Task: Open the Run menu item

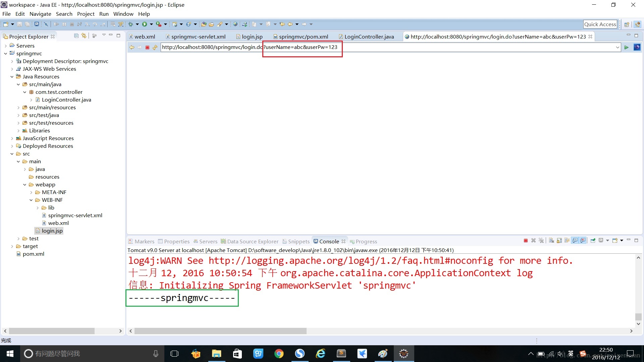Action: (x=104, y=14)
